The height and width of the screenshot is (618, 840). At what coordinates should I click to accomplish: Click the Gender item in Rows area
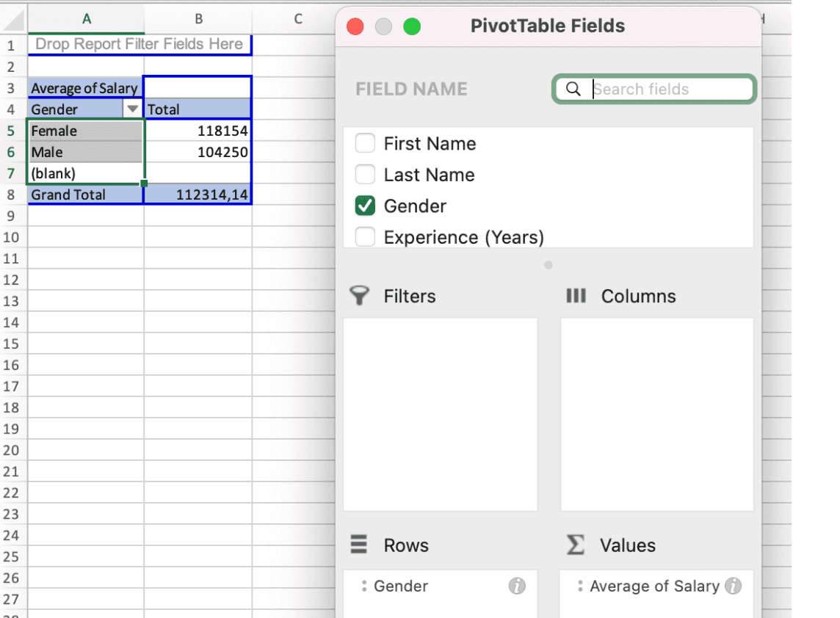coord(401,586)
